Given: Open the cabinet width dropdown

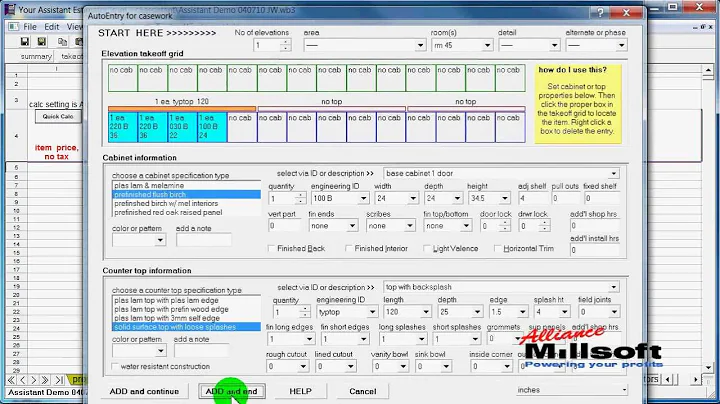Looking at the screenshot, I should 413,198.
